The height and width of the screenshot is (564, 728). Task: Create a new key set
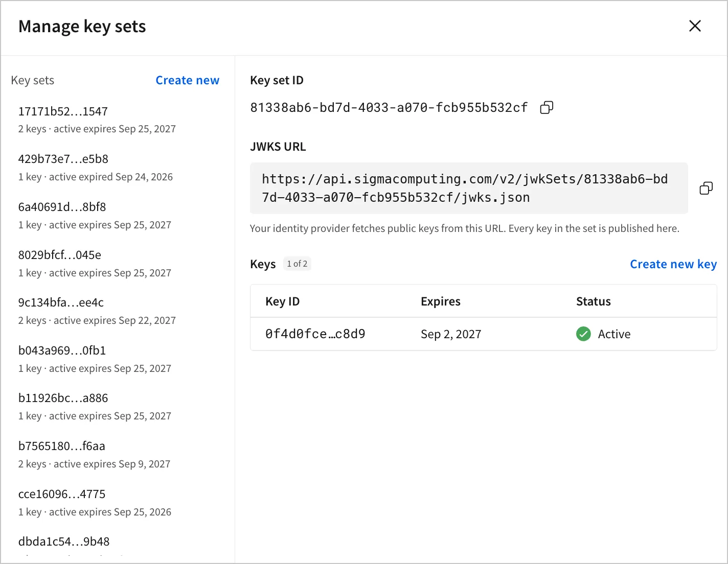click(188, 80)
